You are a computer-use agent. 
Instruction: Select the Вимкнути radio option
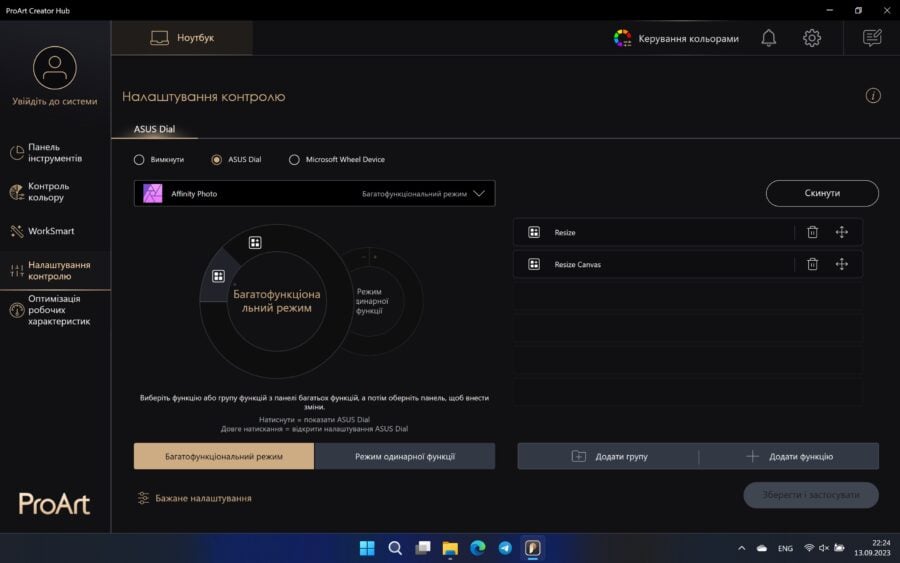[139, 160]
